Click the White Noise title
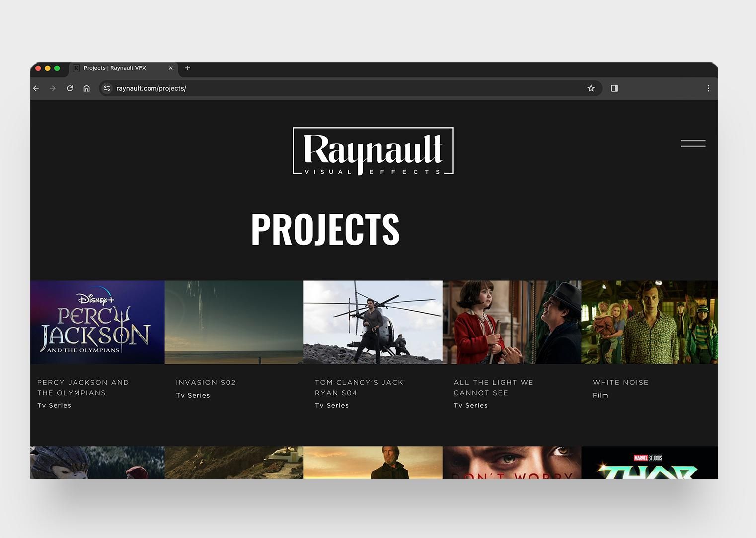Image resolution: width=756 pixels, height=538 pixels. (x=620, y=382)
